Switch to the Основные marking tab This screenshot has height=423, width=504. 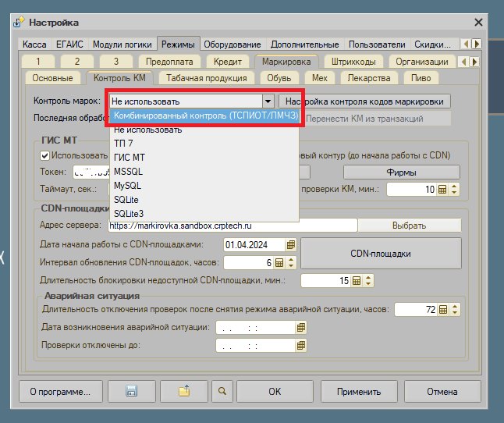[52, 78]
